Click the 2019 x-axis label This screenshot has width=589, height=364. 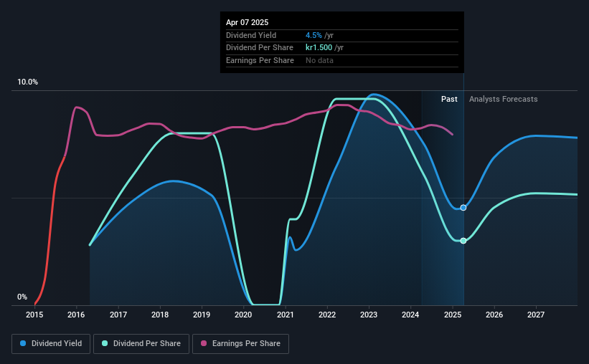pyautogui.click(x=202, y=315)
